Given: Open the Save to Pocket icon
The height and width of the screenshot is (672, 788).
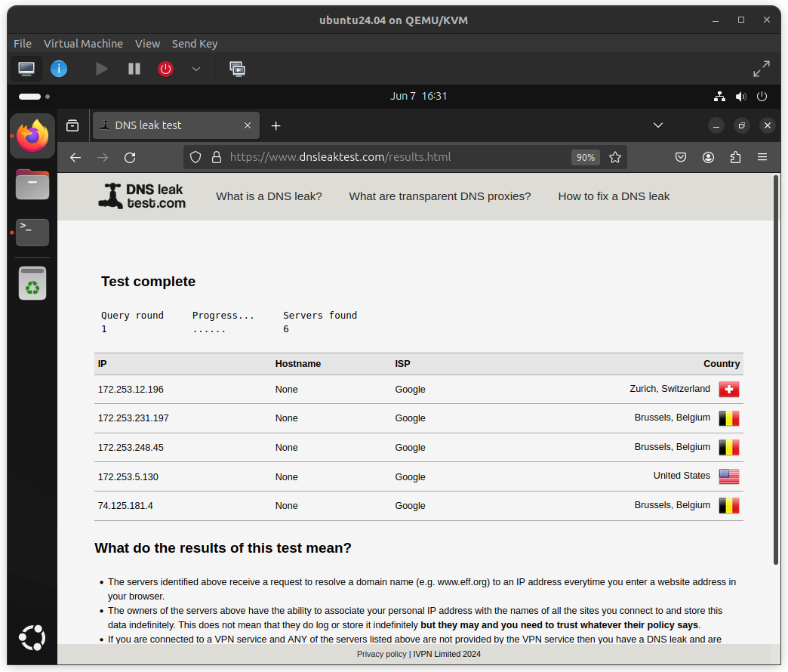Looking at the screenshot, I should tap(680, 157).
